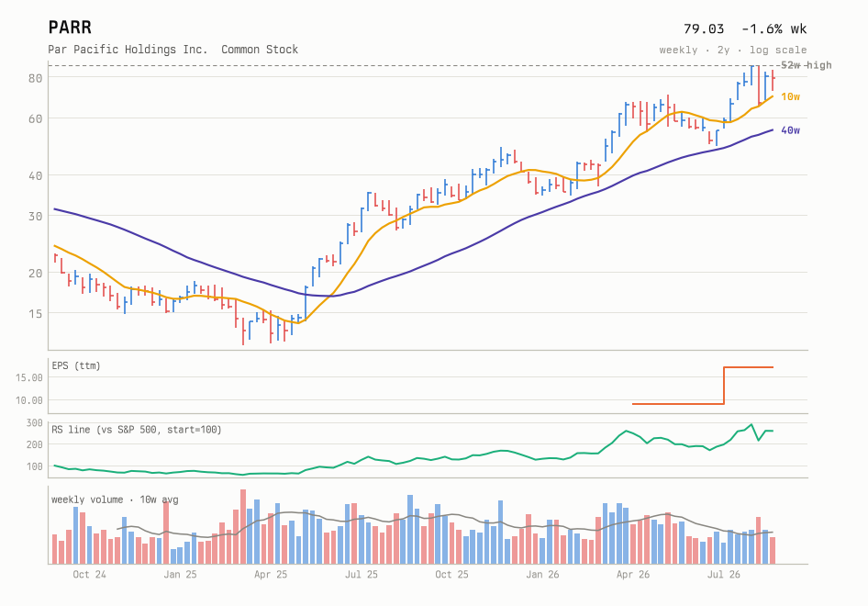The height and width of the screenshot is (606, 868).
Task: Click the 52w high label
Action: pos(806,65)
